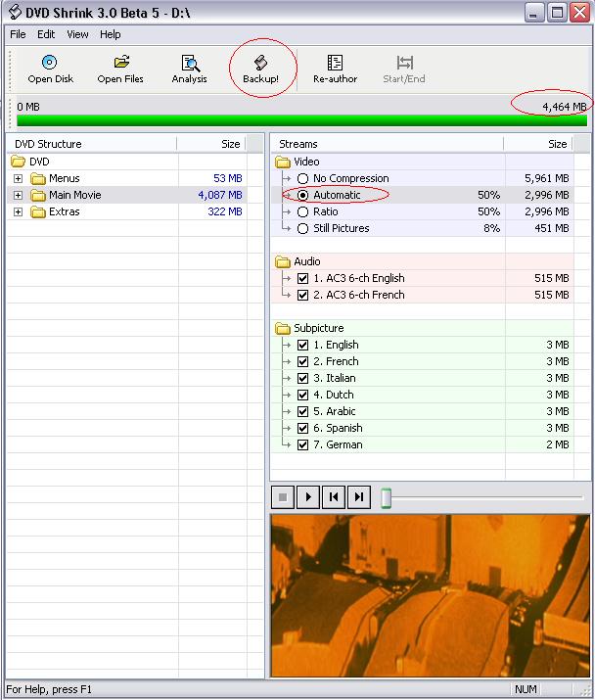Click the NUM status bar indicator
Screen dimensions: 595x700
coord(526,689)
